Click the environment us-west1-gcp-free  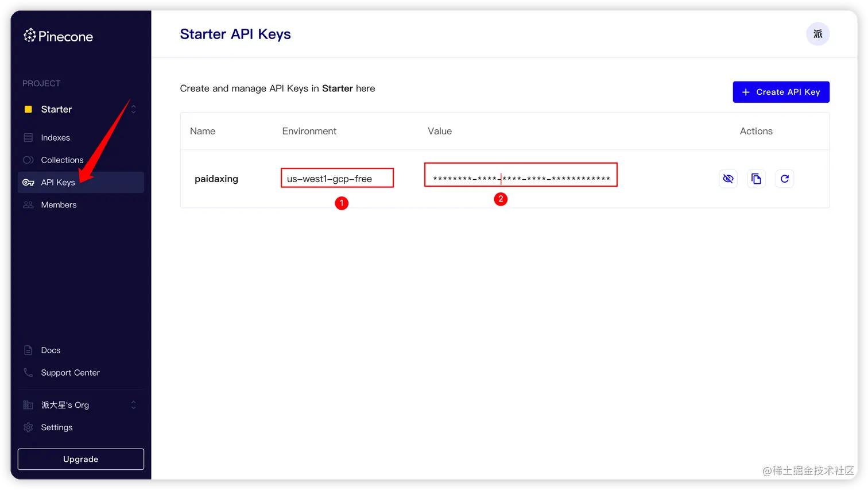tap(330, 179)
